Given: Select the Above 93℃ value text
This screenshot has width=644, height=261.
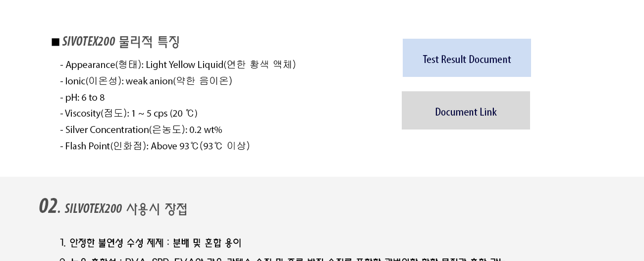Looking at the screenshot, I should click(174, 146).
